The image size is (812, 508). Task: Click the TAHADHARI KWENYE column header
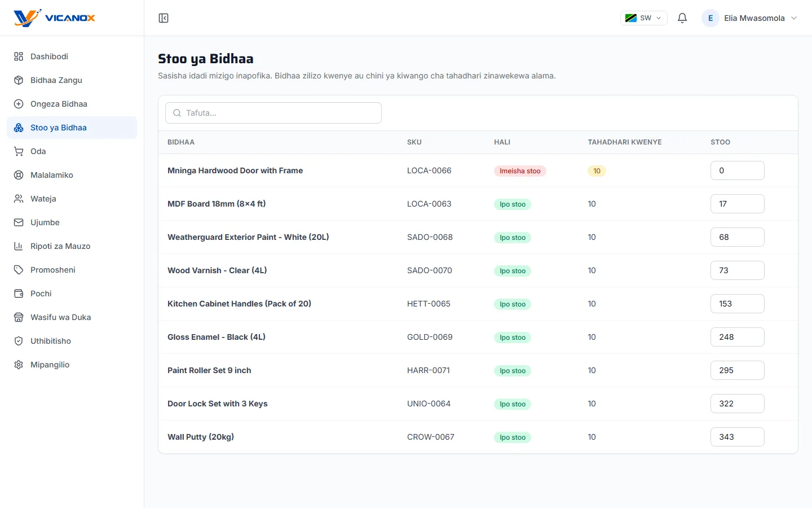625,142
